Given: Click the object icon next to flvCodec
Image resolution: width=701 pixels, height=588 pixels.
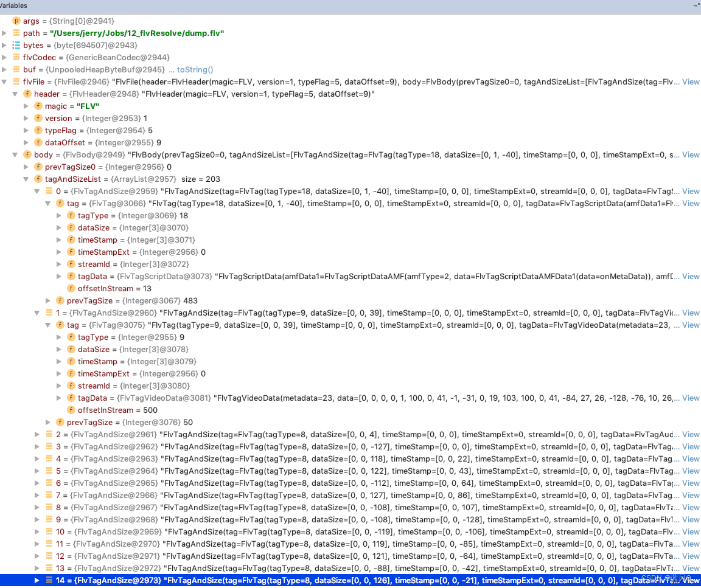Looking at the screenshot, I should coord(16,57).
